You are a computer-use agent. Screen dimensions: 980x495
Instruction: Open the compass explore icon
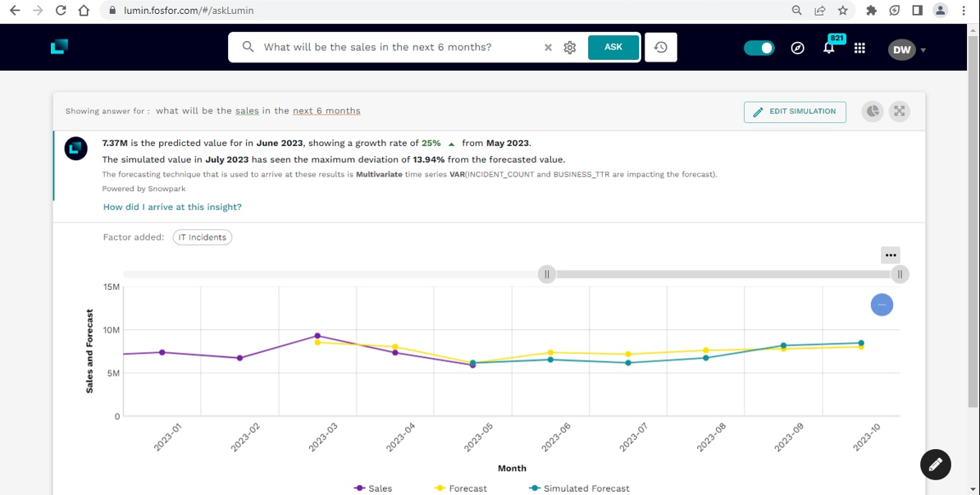pos(797,48)
